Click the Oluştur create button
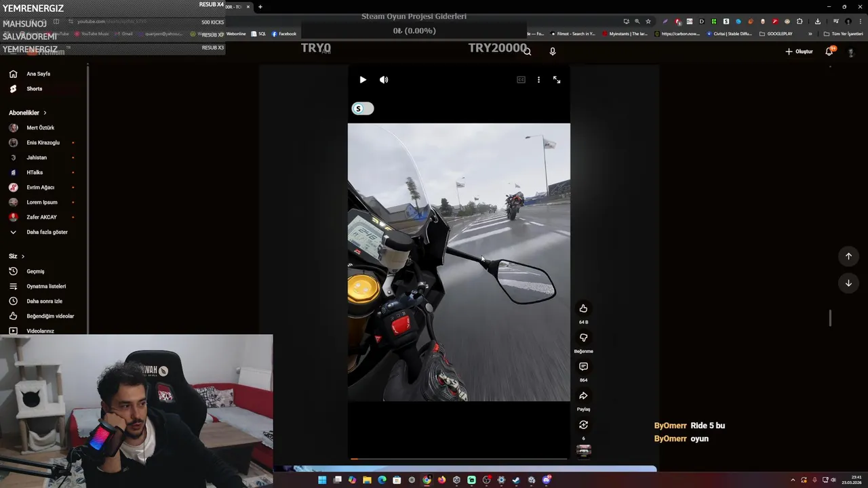Screen dimensions: 868x488 799,52
